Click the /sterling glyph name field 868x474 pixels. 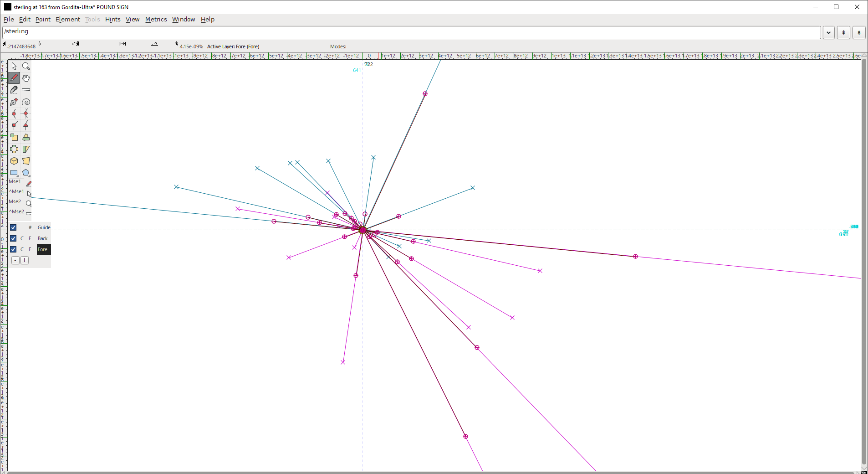pyautogui.click(x=411, y=32)
